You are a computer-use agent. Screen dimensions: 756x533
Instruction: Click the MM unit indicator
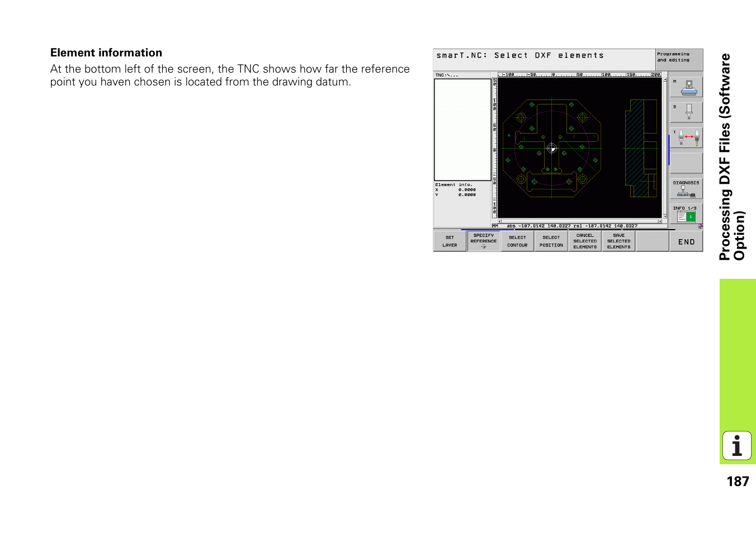(495, 226)
